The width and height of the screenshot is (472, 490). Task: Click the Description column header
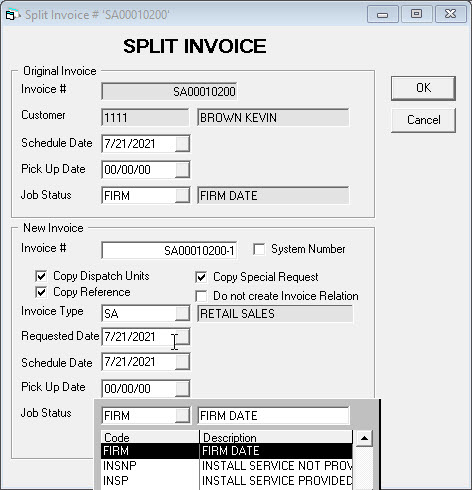point(276,437)
